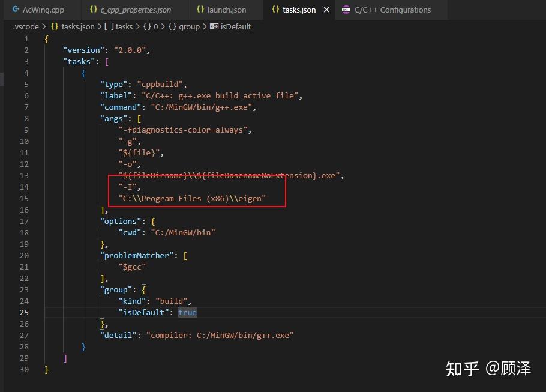The width and height of the screenshot is (546, 392).
Task: Click line number 25 in gutter
Action: (x=24, y=313)
